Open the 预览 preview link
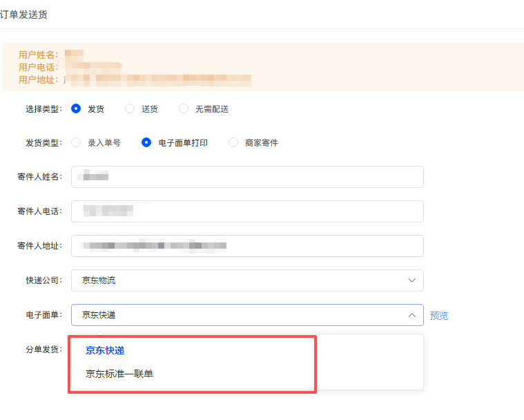This screenshot has width=524, height=420. point(439,315)
